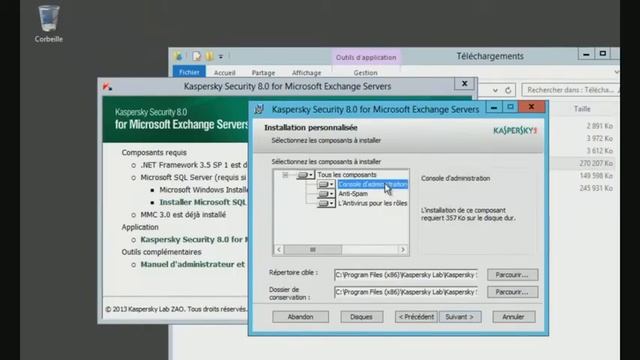The width and height of the screenshot is (640, 360).
Task: Open the Fichier tab in Explorer
Action: pos(189,72)
